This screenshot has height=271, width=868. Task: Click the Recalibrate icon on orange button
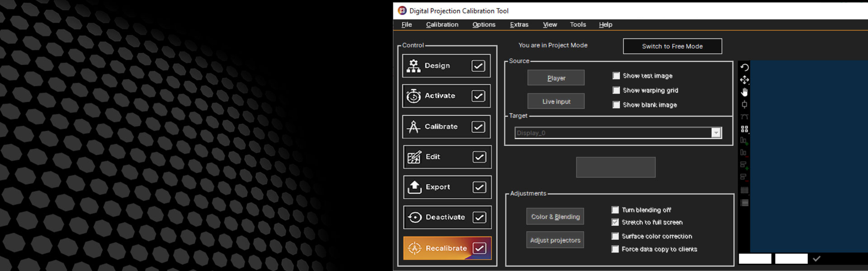[414, 248]
